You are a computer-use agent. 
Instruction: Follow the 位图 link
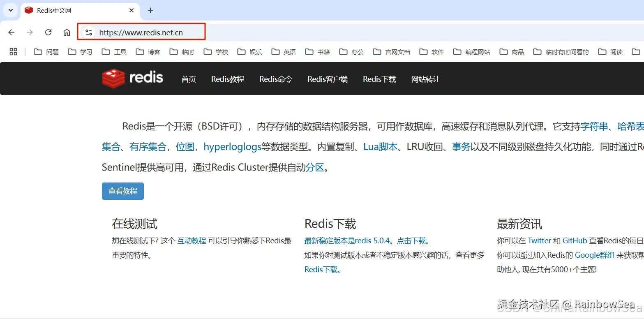(x=185, y=147)
